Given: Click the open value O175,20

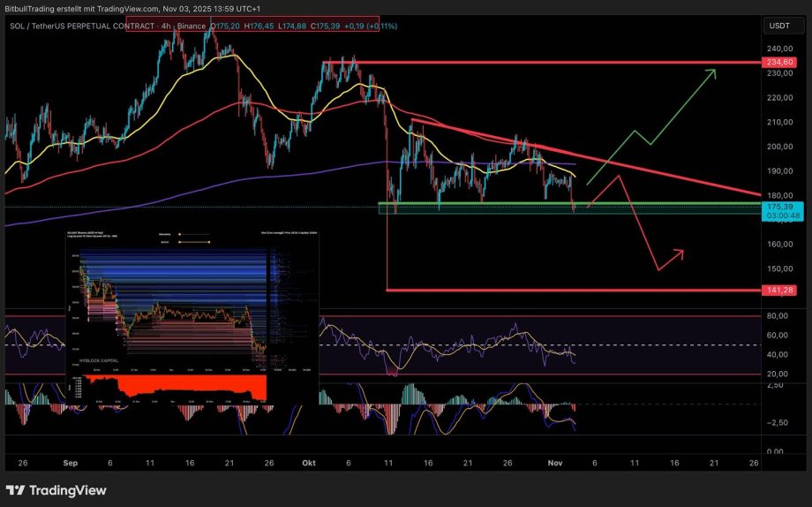Looking at the screenshot, I should 225,26.
